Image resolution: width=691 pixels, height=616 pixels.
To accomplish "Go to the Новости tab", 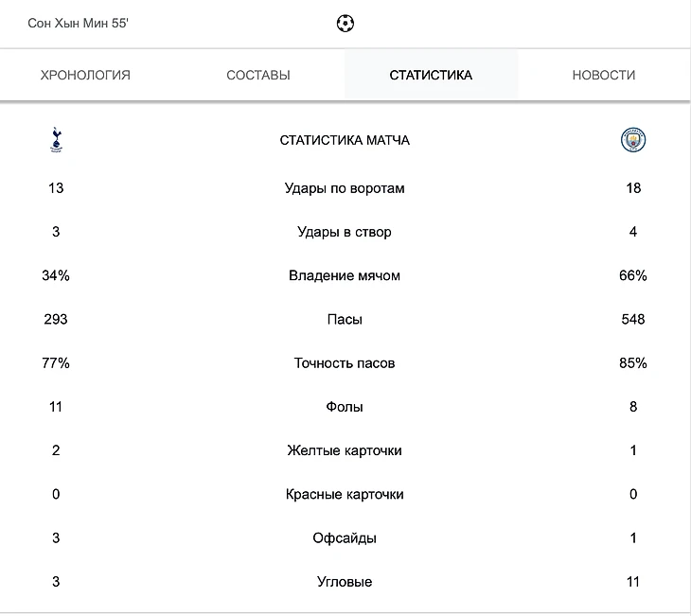I will pos(604,75).
